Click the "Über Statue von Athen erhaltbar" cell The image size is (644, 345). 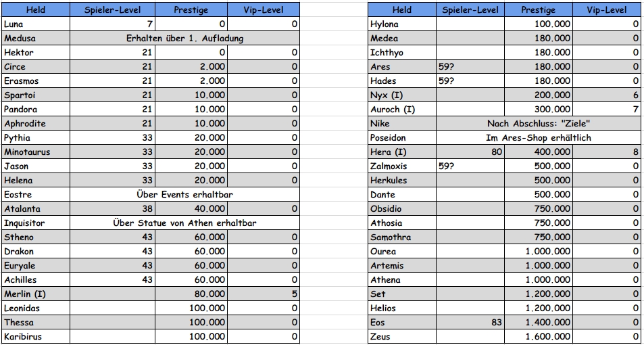pyautogui.click(x=184, y=223)
